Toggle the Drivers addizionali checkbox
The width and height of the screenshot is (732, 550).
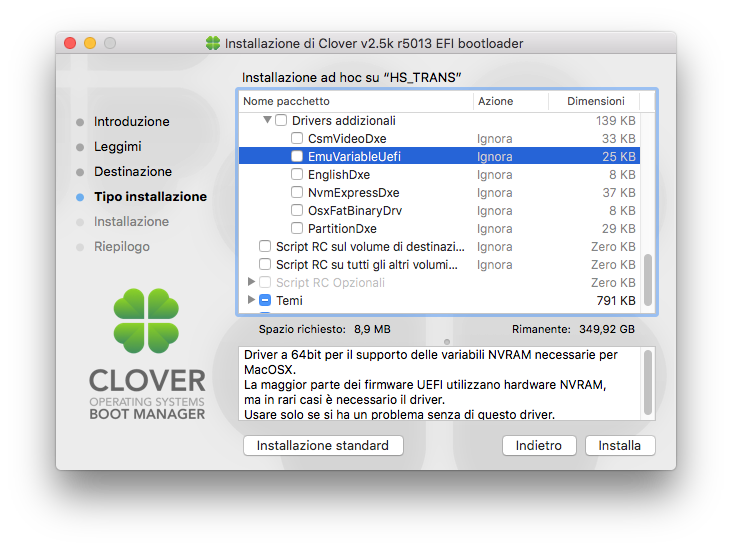pyautogui.click(x=281, y=120)
